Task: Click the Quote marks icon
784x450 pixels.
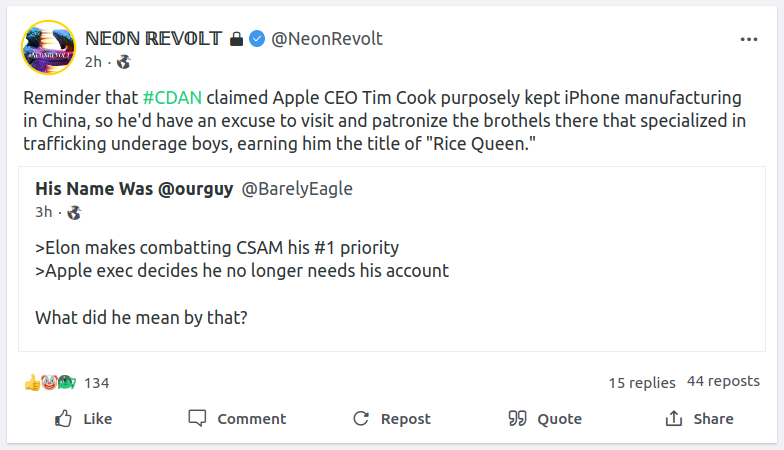Action: tap(517, 418)
